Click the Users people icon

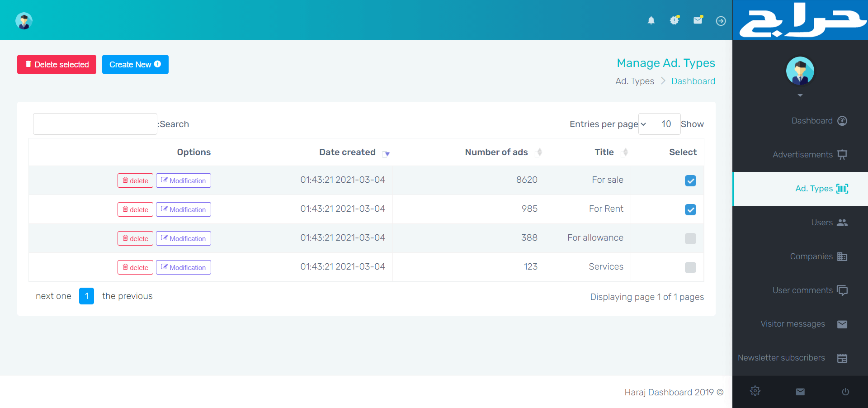[x=842, y=223]
